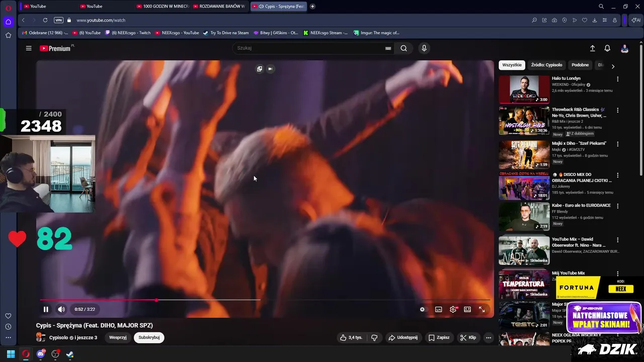Open the Halo tu Londyn video thumbnail

524,89
